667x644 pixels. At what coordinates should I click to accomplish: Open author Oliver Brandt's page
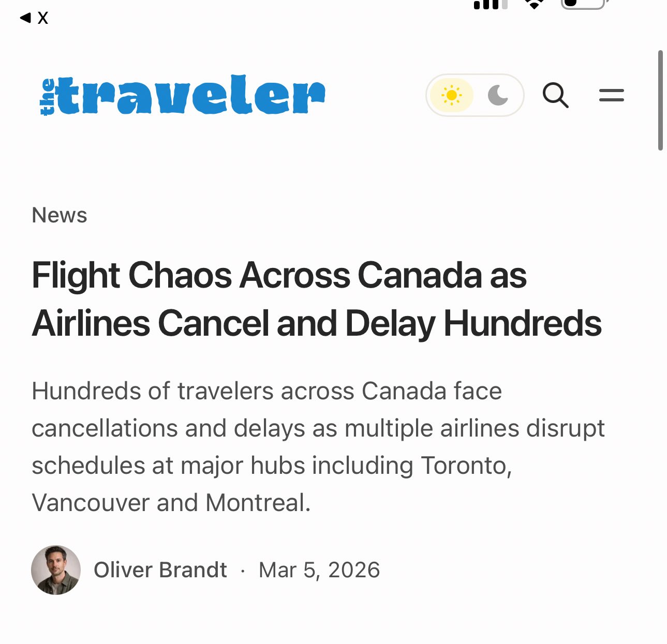pos(160,570)
